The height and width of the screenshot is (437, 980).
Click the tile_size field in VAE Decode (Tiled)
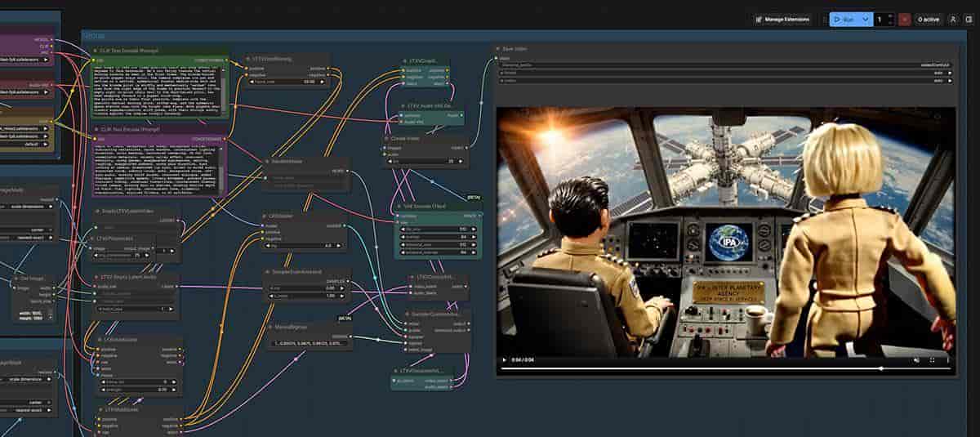[x=439, y=230]
